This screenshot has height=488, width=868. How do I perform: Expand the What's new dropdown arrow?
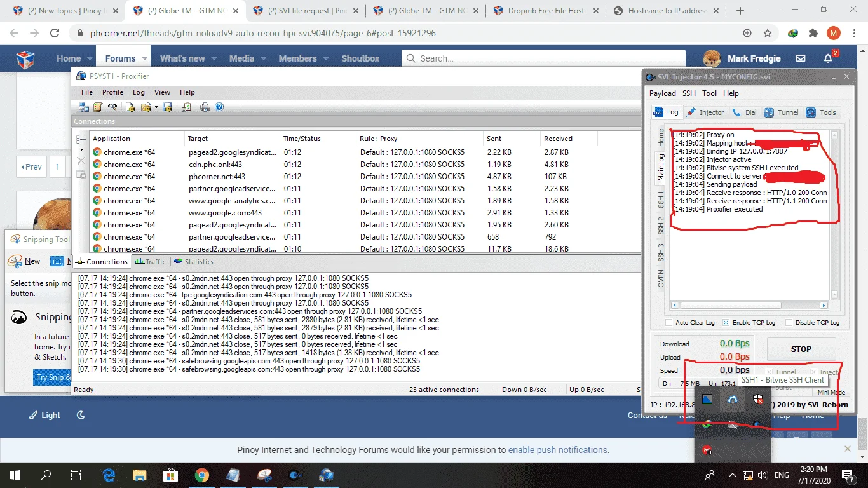click(x=214, y=58)
